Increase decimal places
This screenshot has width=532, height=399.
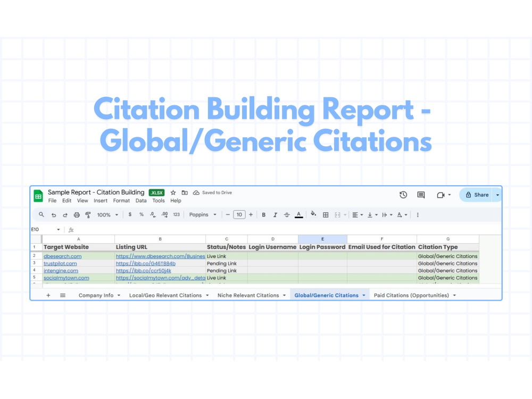pos(164,215)
